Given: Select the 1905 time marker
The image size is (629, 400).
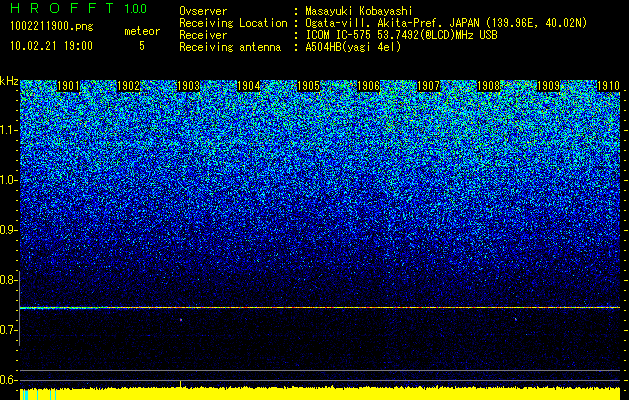Looking at the screenshot, I should coord(308,86).
